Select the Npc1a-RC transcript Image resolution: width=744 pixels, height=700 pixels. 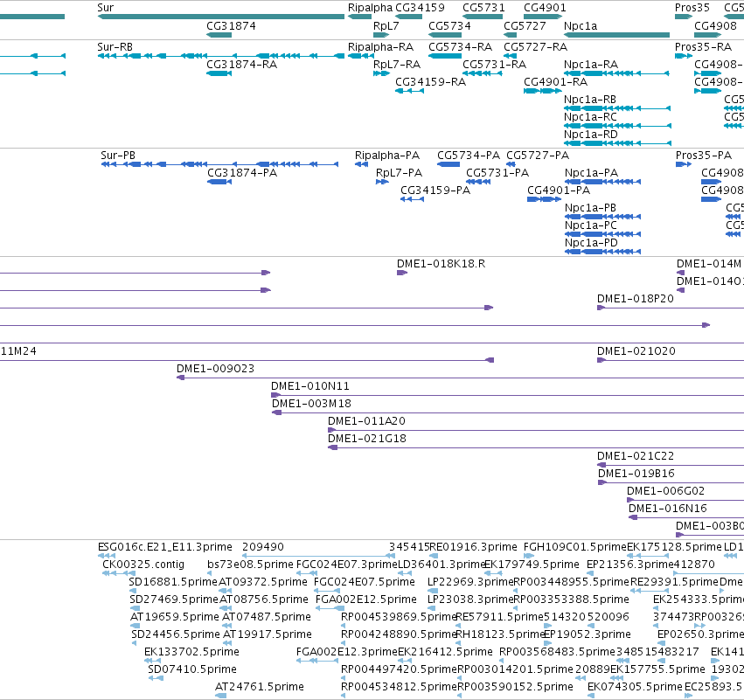(x=617, y=126)
